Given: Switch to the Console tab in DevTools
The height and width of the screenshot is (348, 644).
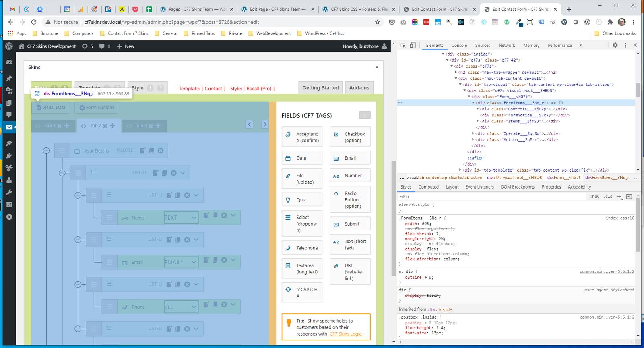Looking at the screenshot, I should (459, 46).
